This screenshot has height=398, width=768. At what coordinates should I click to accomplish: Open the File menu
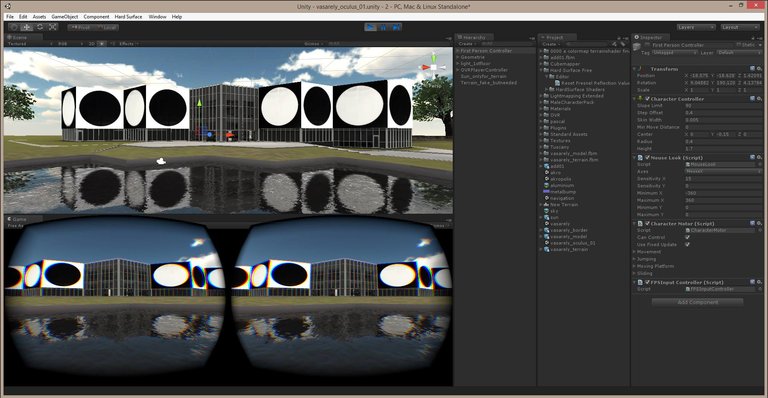pyautogui.click(x=10, y=17)
